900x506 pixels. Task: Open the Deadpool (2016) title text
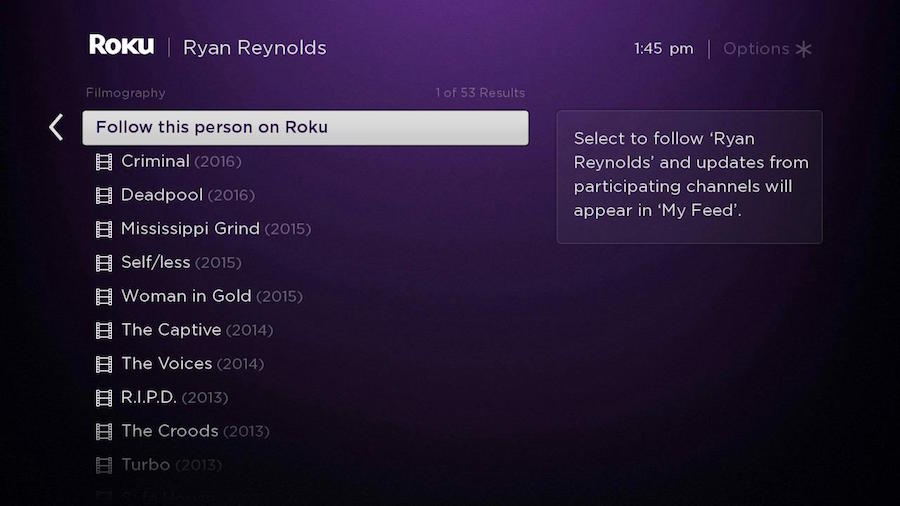pyautogui.click(x=188, y=195)
